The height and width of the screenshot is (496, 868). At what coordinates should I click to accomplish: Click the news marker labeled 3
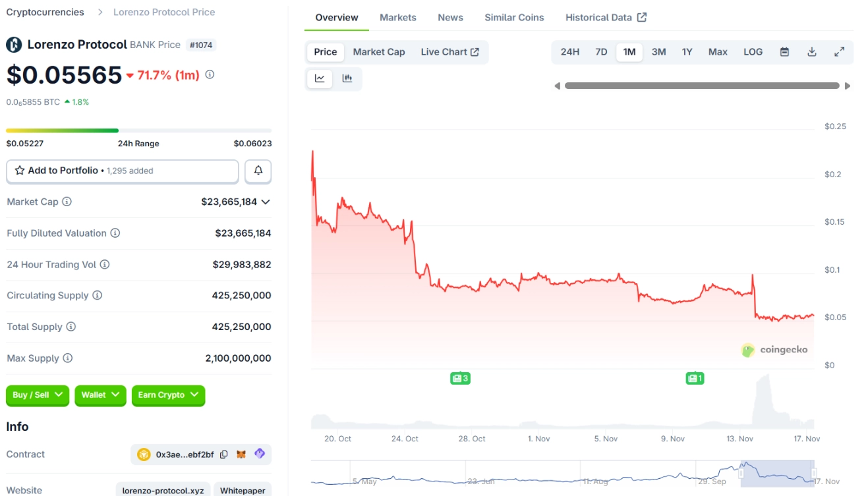(x=460, y=378)
